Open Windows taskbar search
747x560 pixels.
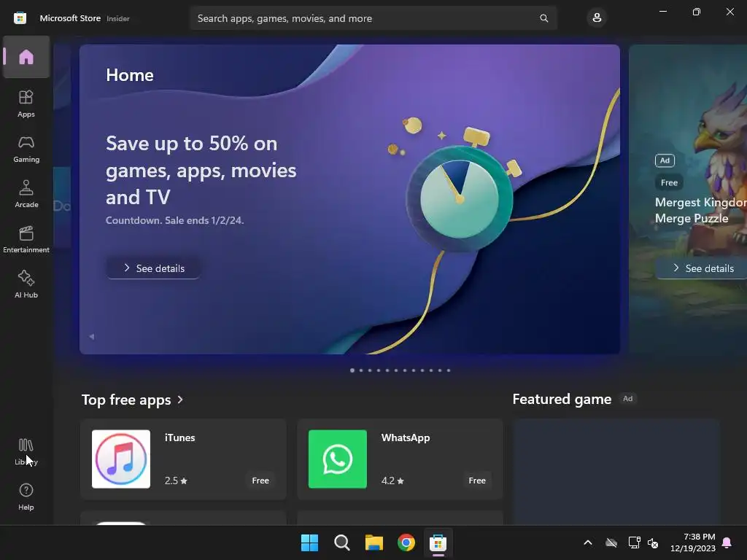[x=341, y=542]
